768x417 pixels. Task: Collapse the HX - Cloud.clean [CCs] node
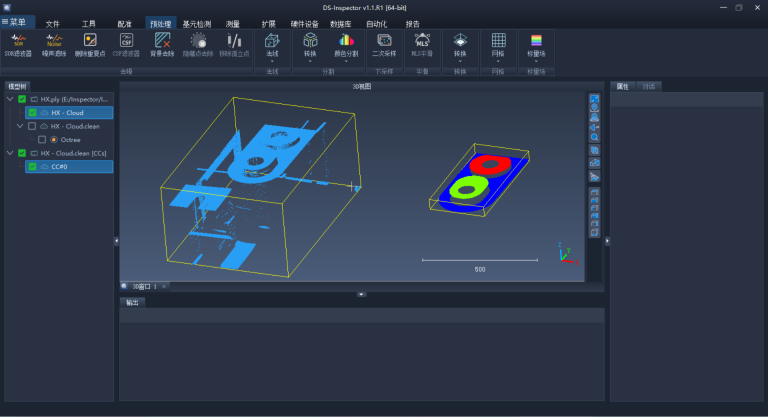tap(10, 153)
